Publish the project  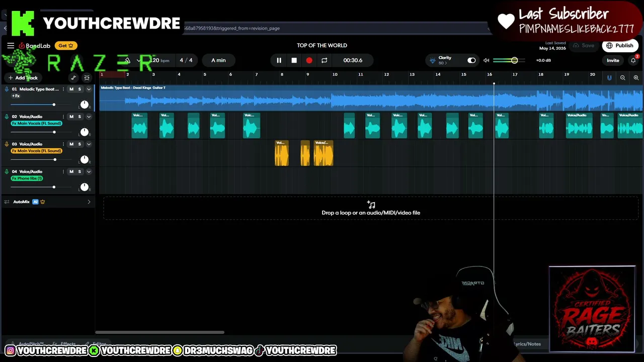(x=620, y=46)
